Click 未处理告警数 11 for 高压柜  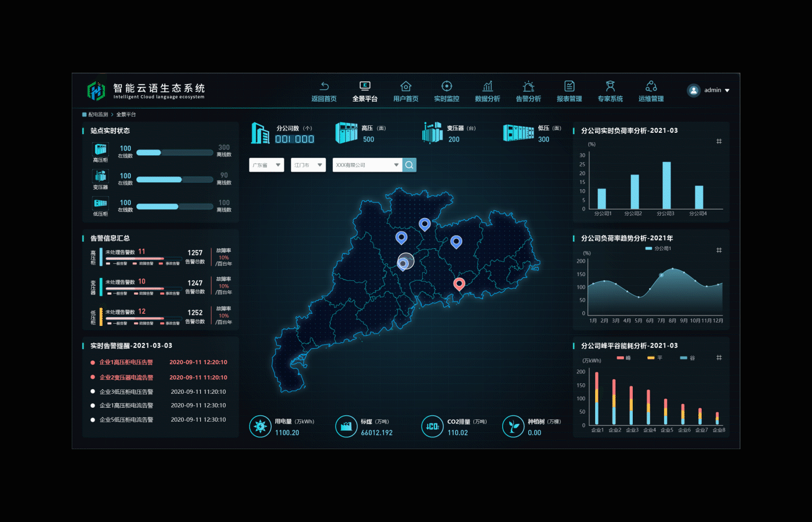pos(125,252)
